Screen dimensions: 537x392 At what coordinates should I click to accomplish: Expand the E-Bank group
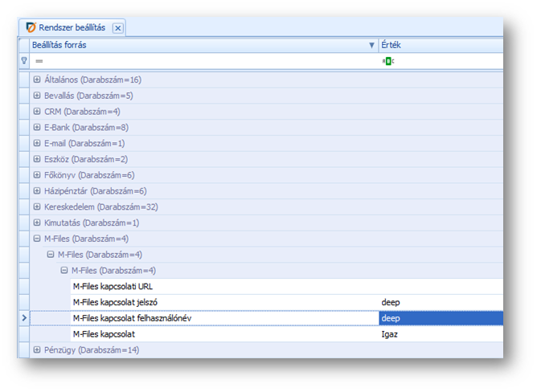(x=37, y=127)
